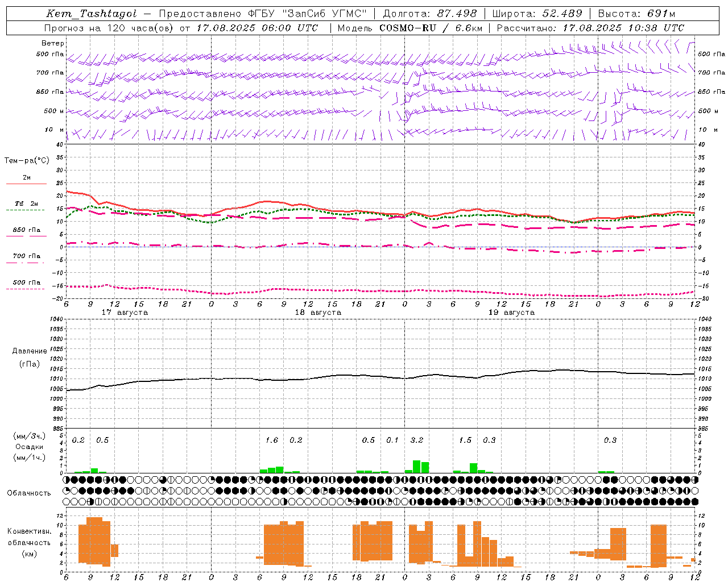
Task: Click precipitation value "0.1"
Action: [x=392, y=440]
